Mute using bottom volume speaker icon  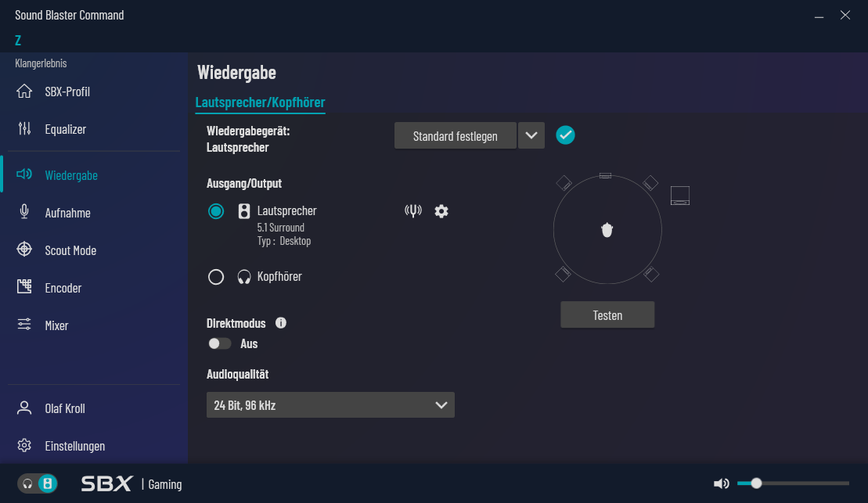pyautogui.click(x=721, y=483)
